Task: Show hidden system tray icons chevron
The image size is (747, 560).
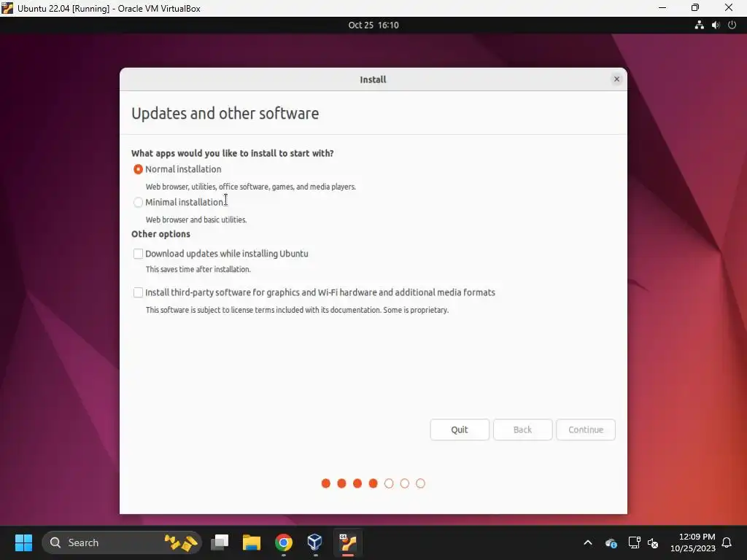Action: coord(588,542)
